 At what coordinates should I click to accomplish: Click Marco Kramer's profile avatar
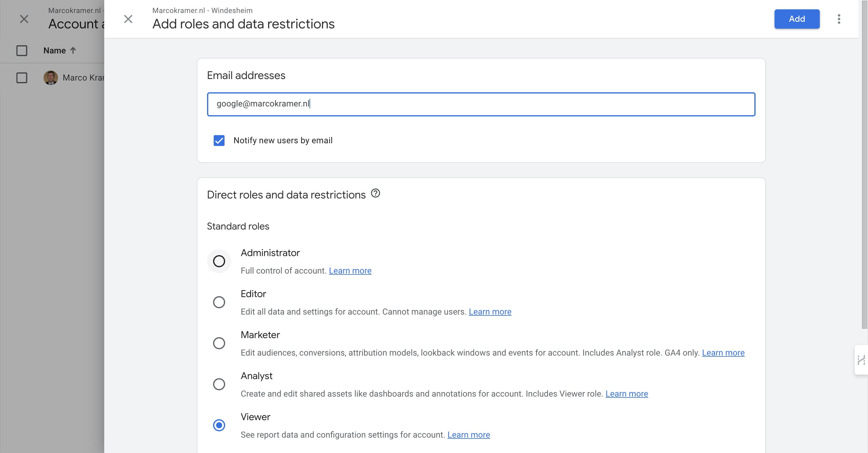click(x=51, y=78)
